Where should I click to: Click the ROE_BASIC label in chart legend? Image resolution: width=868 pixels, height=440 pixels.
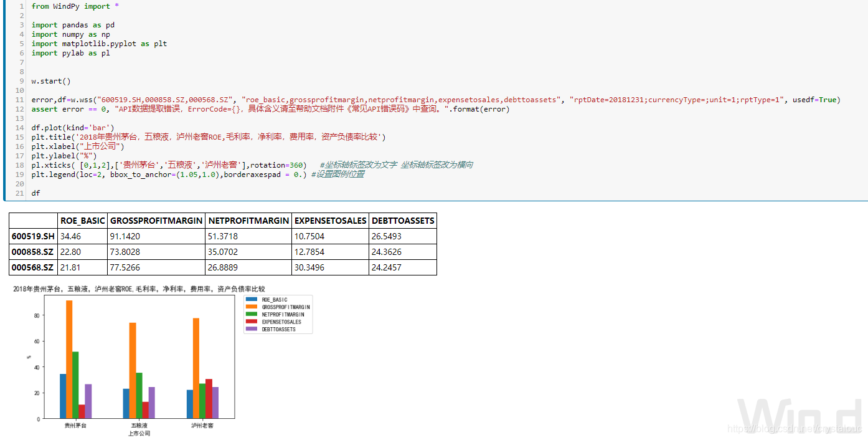275,300
